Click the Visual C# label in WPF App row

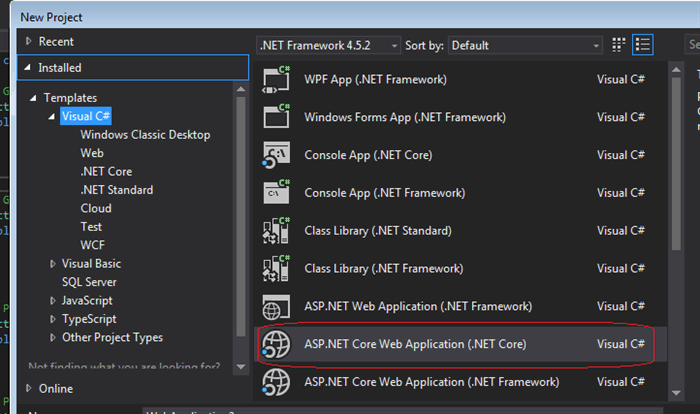pyautogui.click(x=621, y=79)
